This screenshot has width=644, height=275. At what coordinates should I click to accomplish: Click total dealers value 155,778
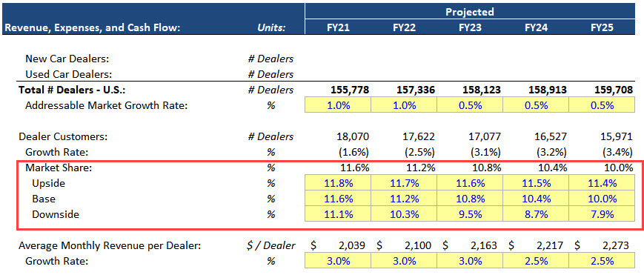(x=350, y=90)
